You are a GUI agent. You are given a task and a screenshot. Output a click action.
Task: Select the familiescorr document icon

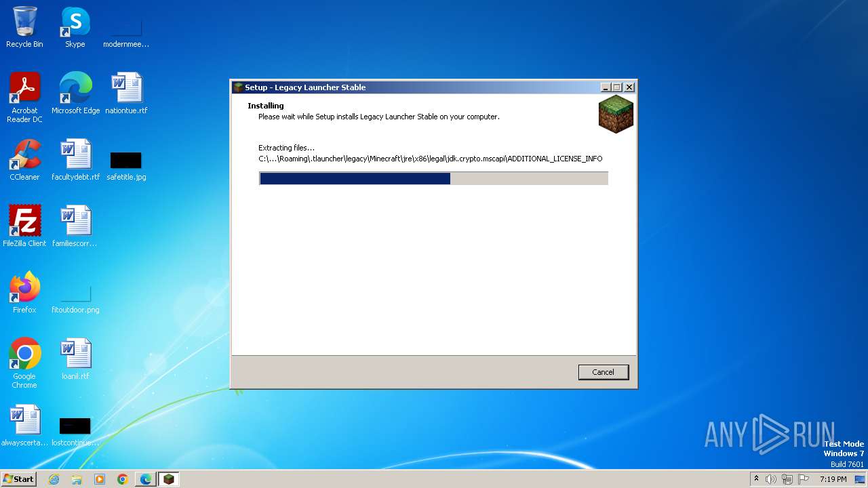(x=75, y=226)
